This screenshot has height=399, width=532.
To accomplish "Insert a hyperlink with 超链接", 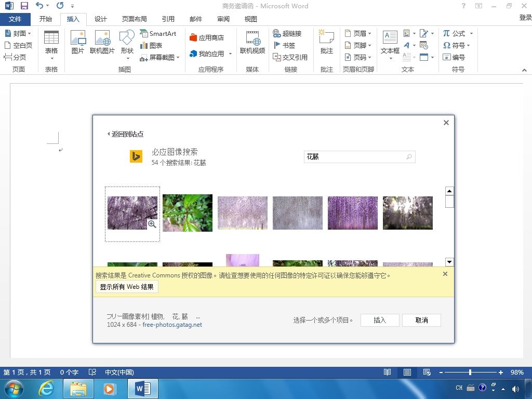I will tap(287, 33).
